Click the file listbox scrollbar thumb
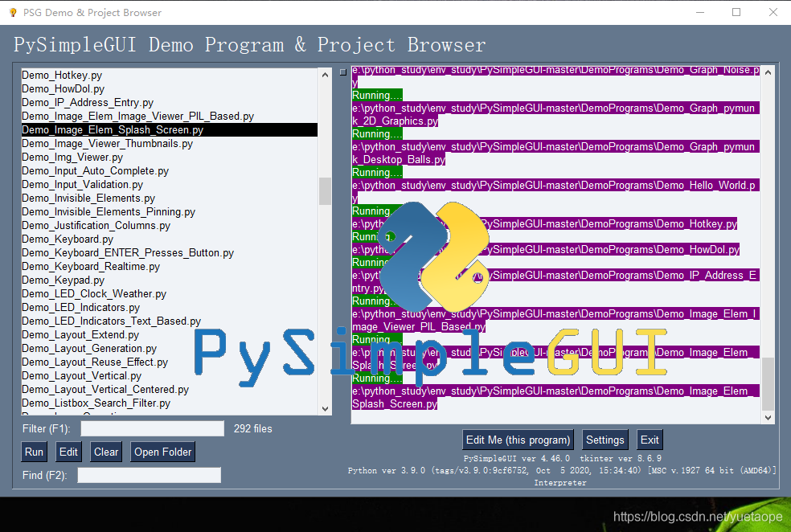The width and height of the screenshot is (791, 532). tap(326, 191)
